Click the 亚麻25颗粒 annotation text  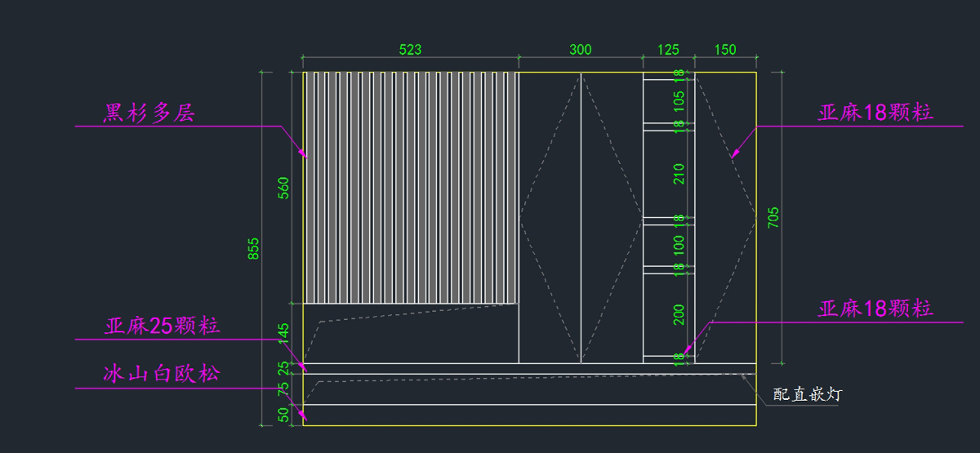point(162,327)
